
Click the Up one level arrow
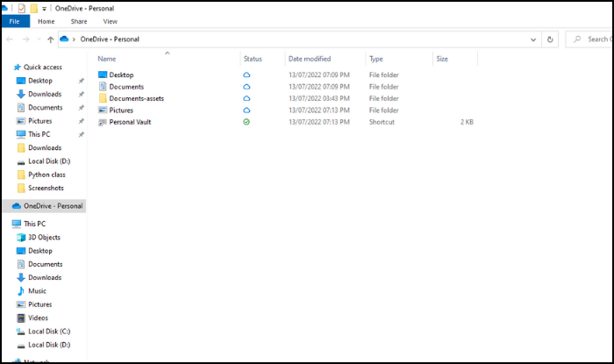[50, 39]
